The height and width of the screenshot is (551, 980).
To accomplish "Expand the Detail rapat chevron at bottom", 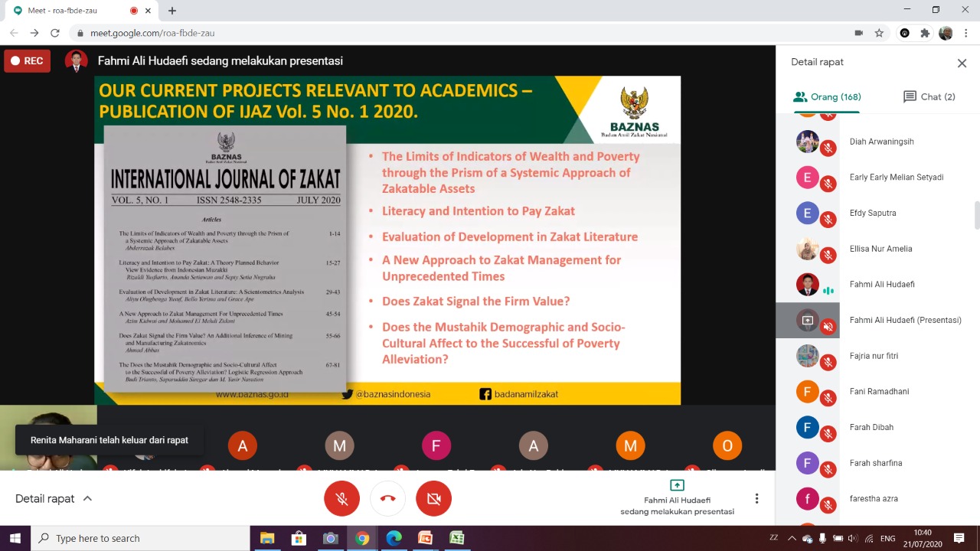I will [x=87, y=498].
